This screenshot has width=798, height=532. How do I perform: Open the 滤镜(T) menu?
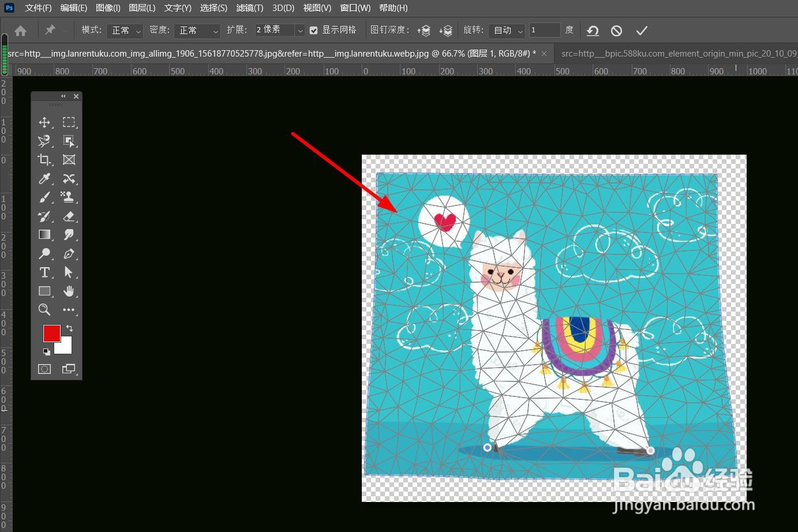(249, 8)
